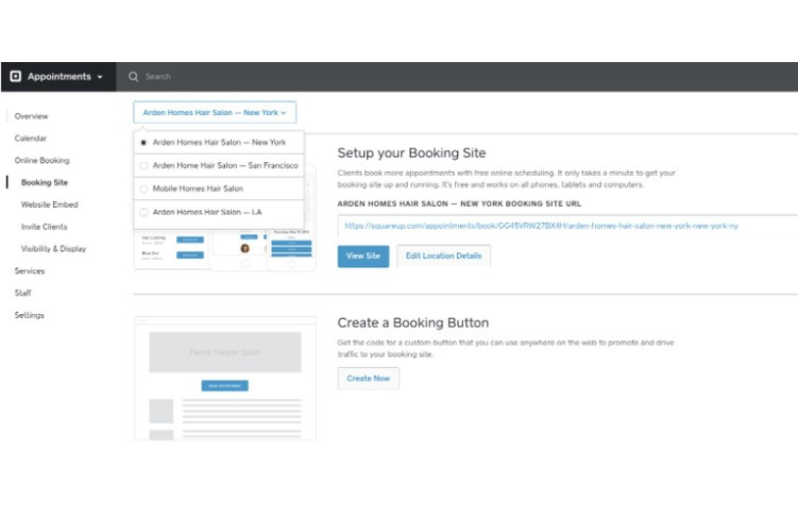Click the booking button preview thumbnail

(225, 378)
